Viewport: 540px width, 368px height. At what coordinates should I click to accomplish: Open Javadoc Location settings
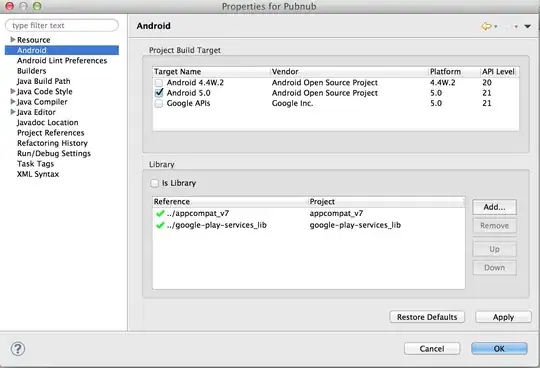pos(48,123)
